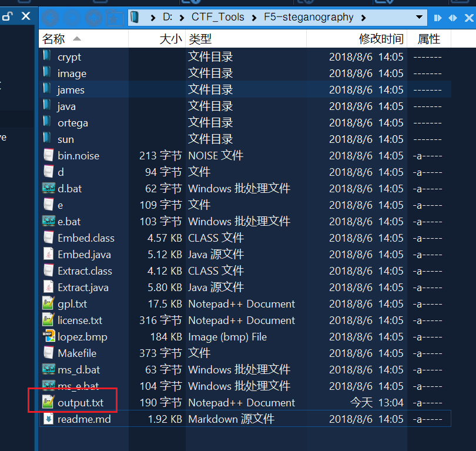The height and width of the screenshot is (451, 476).
Task: Sort by the 属性 column header
Action: pyautogui.click(x=428, y=39)
